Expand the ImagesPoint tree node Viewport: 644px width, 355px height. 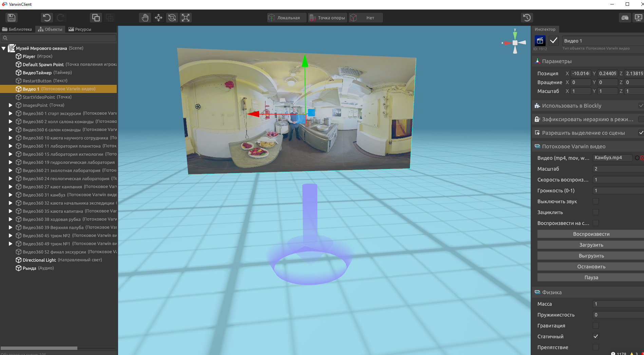(x=11, y=105)
